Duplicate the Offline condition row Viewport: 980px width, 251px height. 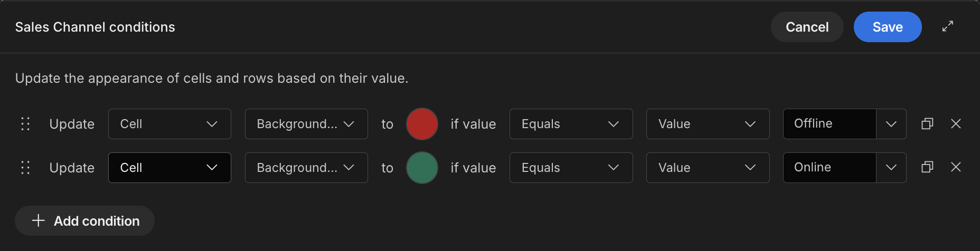point(927,124)
